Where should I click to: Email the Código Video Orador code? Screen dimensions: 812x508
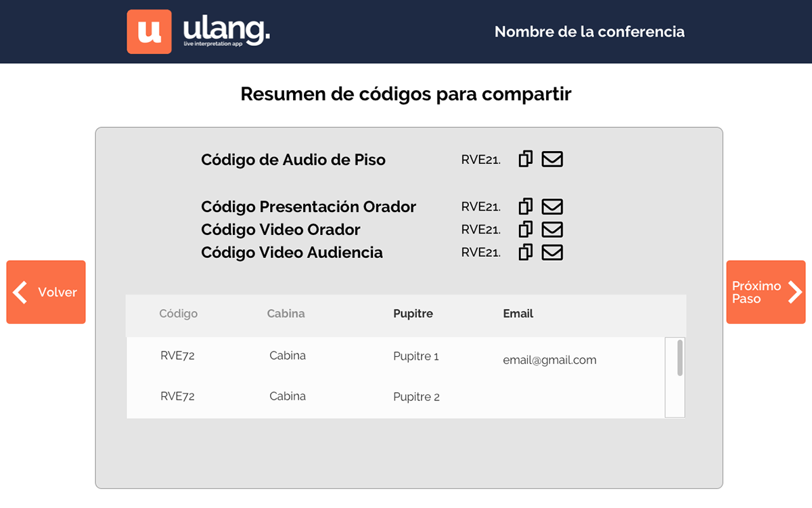click(552, 230)
